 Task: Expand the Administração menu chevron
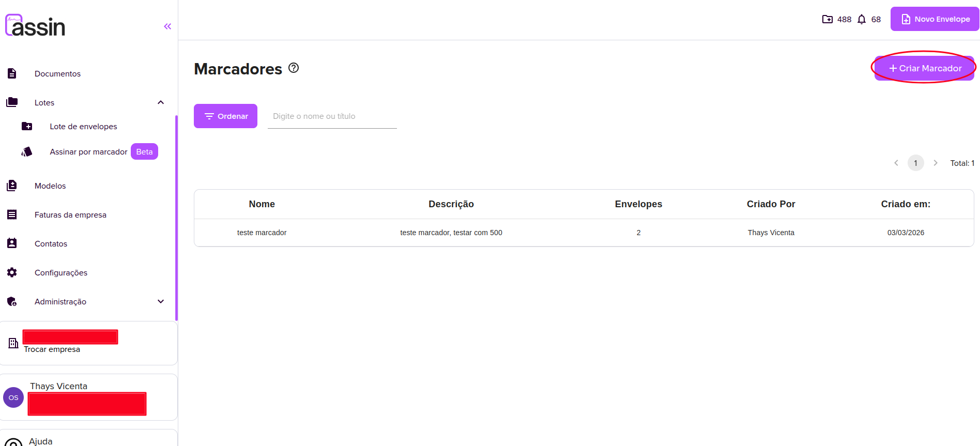[x=161, y=301]
